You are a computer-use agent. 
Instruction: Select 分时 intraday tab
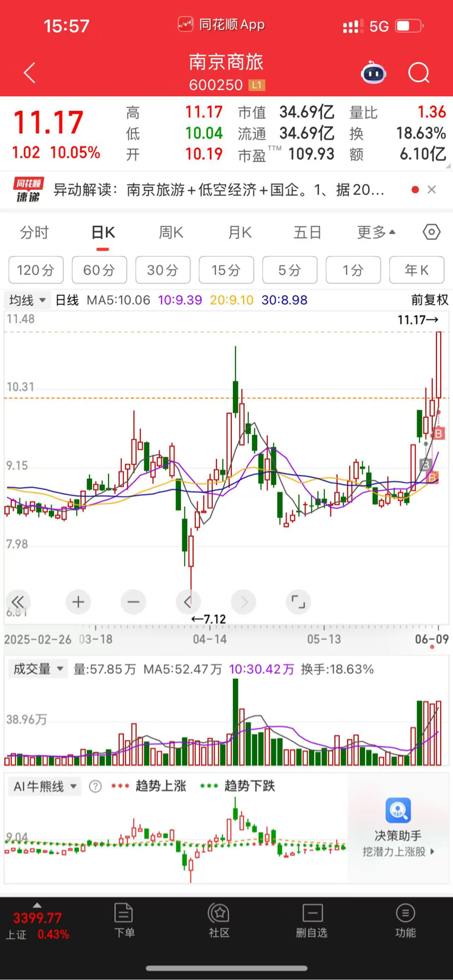34,232
